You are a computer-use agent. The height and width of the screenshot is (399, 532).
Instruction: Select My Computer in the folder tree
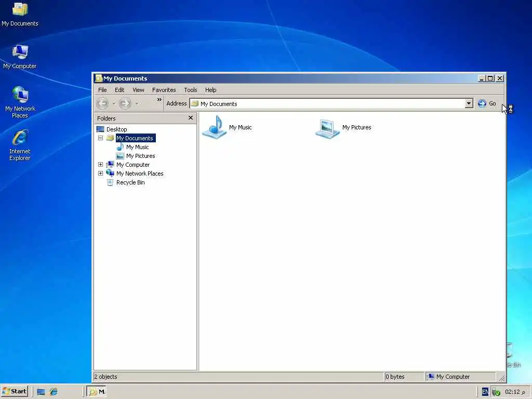tap(133, 165)
